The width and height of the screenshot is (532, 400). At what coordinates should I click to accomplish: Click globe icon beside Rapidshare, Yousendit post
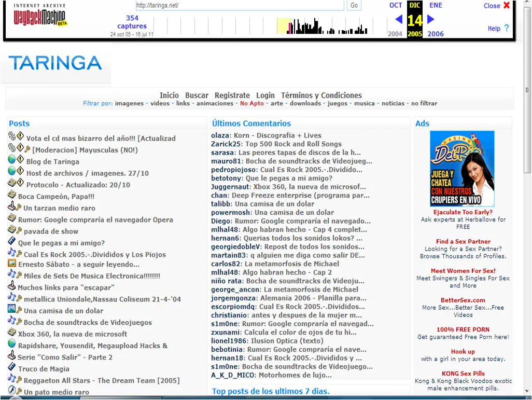[12, 343]
